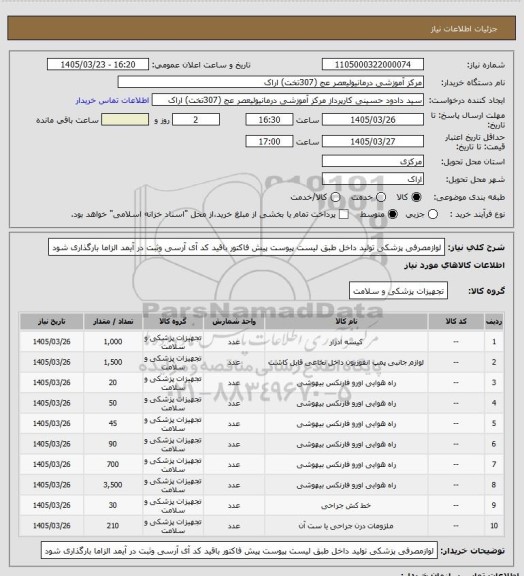Click the remaining days field showing 2
This screenshot has width=524, height=576.
tap(196, 120)
